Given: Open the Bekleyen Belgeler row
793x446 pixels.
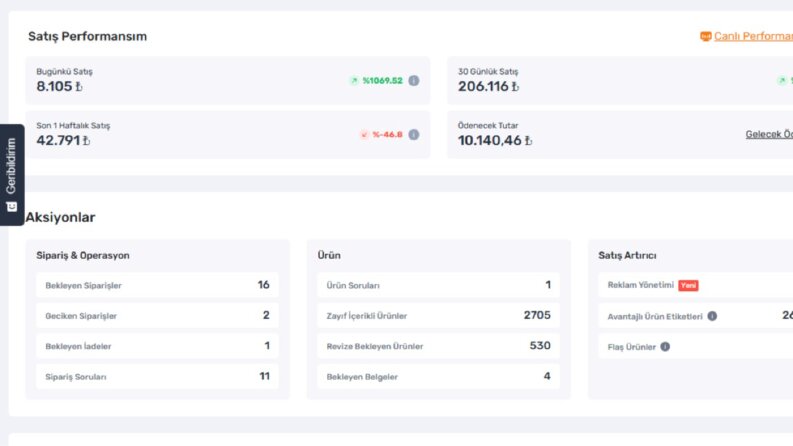Looking at the screenshot, I should coord(438,376).
